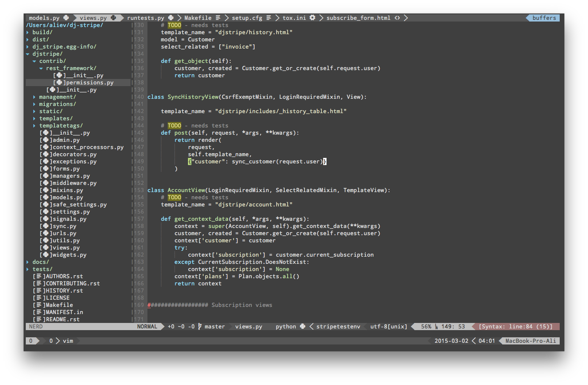Image resolution: width=588 pixels, height=385 pixels.
Task: Switch to the views.py buffer tab
Action: (93, 18)
